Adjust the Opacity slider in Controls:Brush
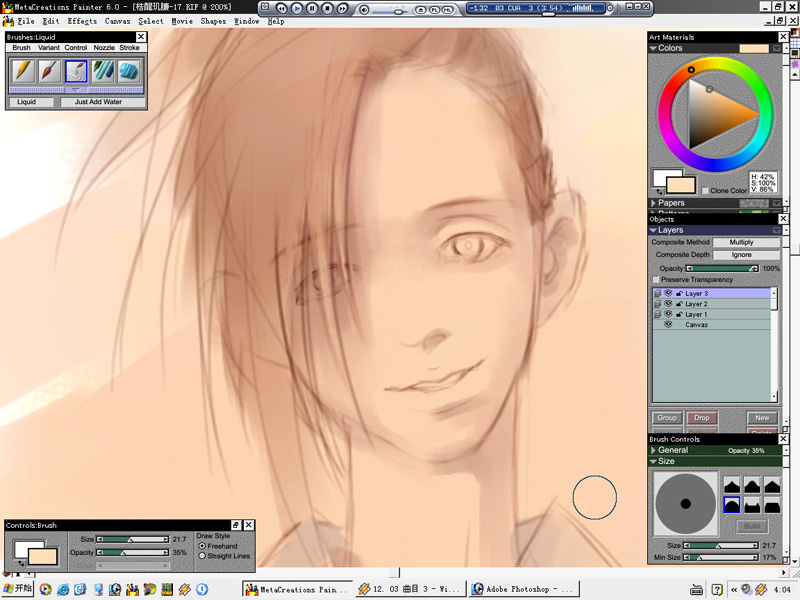Viewport: 800px width, 600px height. tap(133, 553)
